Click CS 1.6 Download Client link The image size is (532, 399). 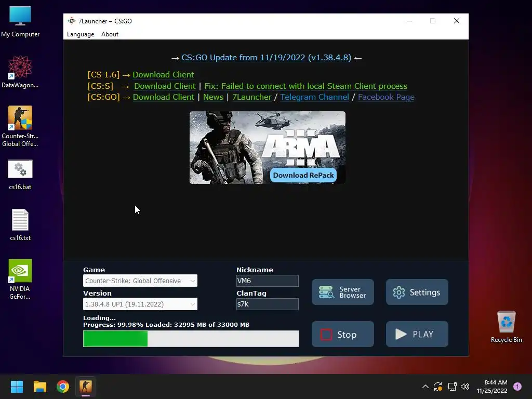pyautogui.click(x=163, y=75)
